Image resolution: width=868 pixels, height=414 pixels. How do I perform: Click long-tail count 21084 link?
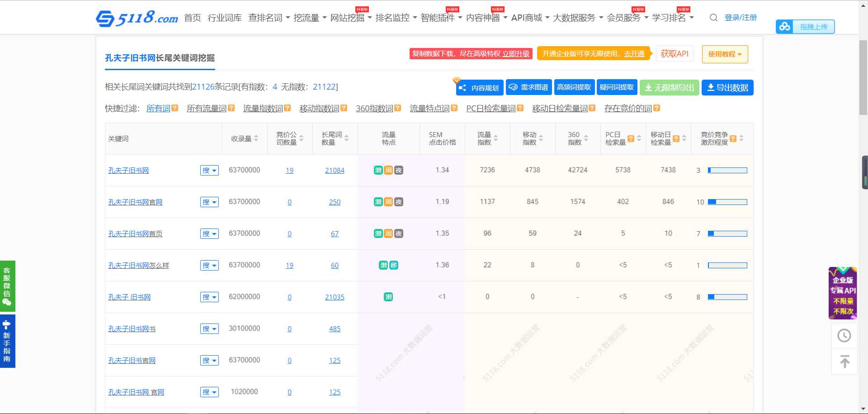(x=335, y=170)
